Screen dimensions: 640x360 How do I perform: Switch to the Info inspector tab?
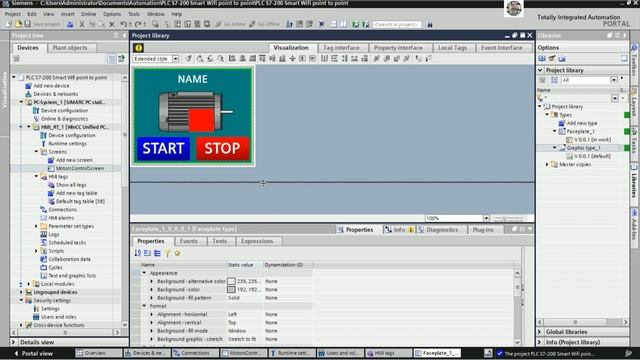click(399, 230)
